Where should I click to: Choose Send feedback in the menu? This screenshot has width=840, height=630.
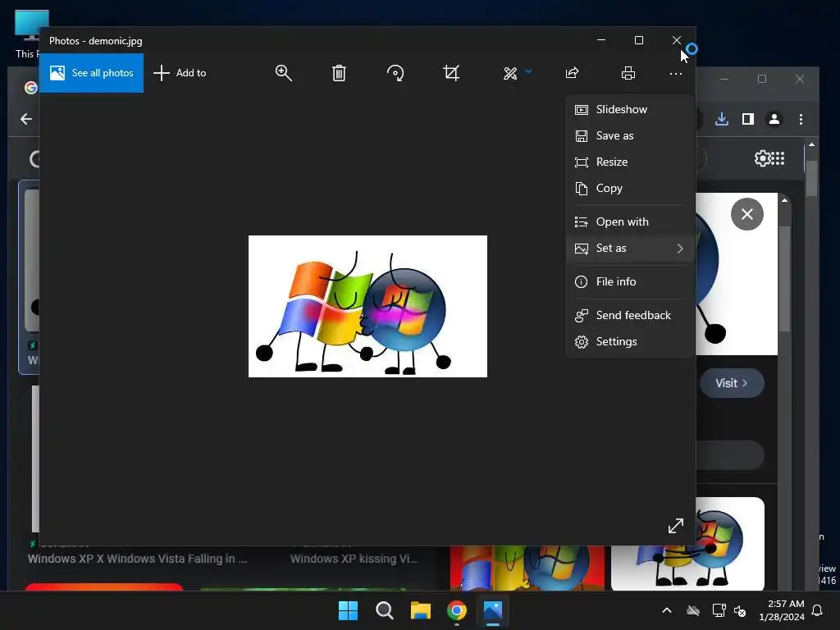coord(629,316)
